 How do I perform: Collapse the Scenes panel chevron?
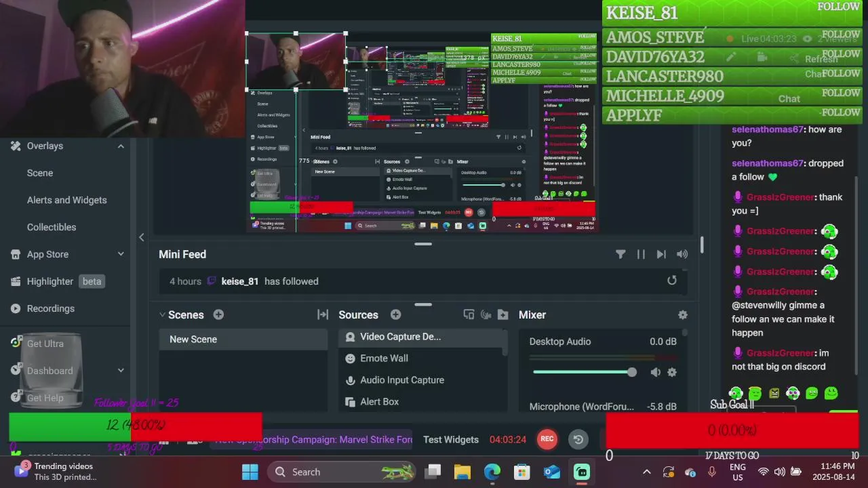click(162, 314)
